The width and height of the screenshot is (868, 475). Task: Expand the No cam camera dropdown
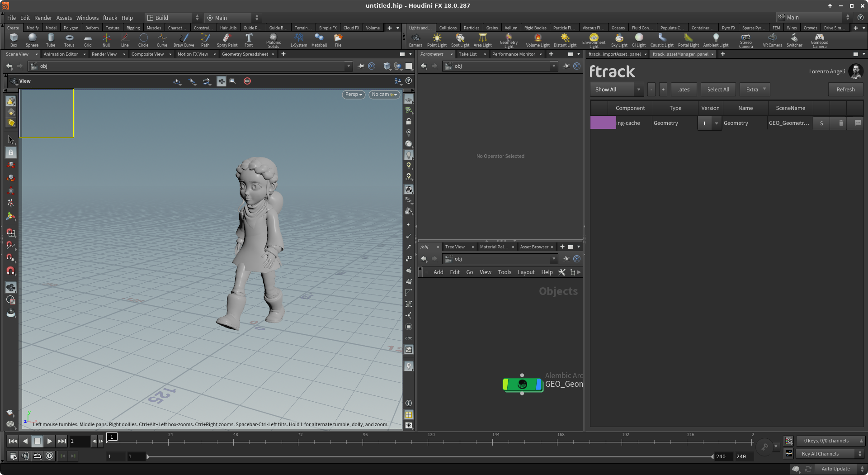(384, 95)
